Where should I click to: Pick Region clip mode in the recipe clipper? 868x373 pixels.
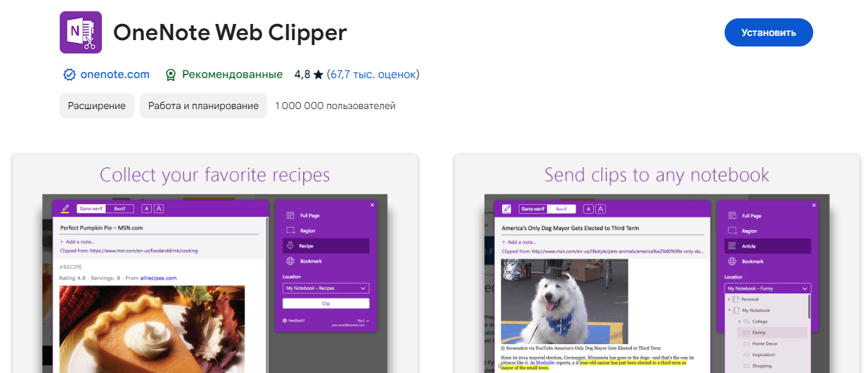[x=307, y=231]
